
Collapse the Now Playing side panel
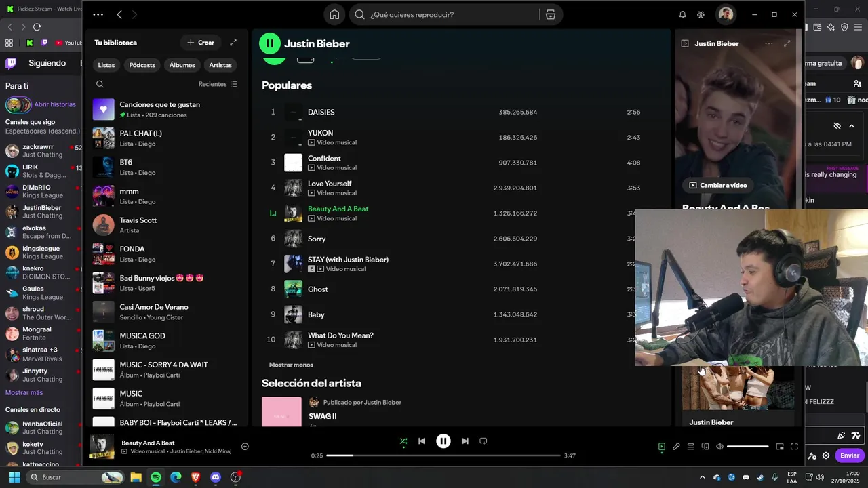685,43
